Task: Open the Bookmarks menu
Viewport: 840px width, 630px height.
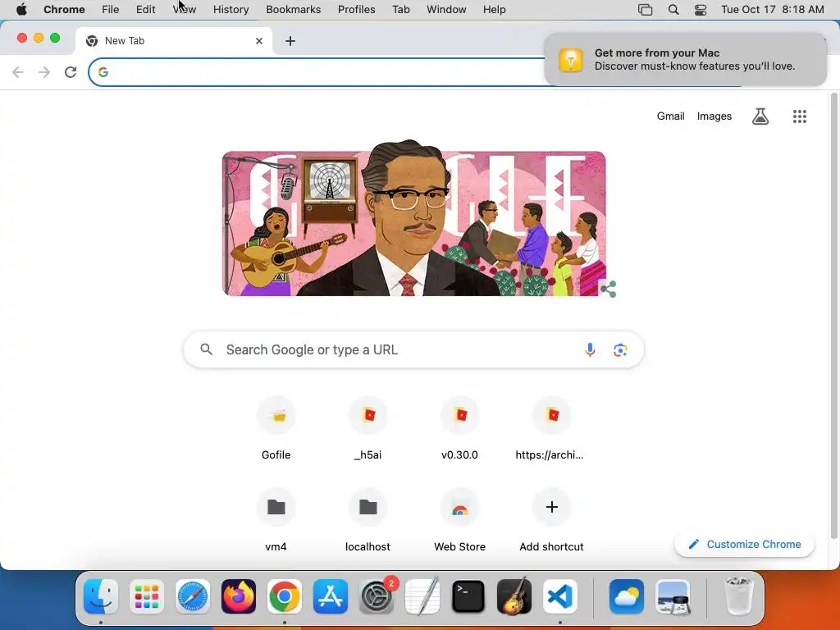Action: (x=294, y=10)
